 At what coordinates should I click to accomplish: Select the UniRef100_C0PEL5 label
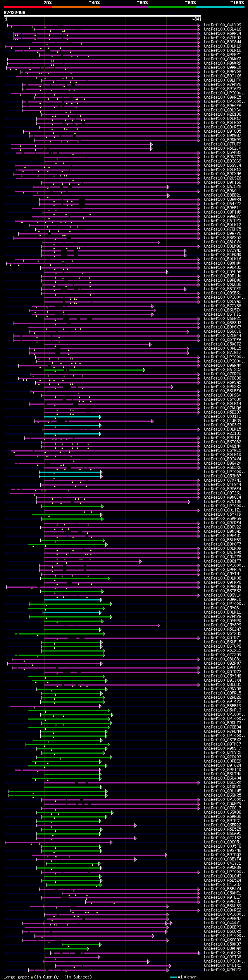[x=222, y=349]
